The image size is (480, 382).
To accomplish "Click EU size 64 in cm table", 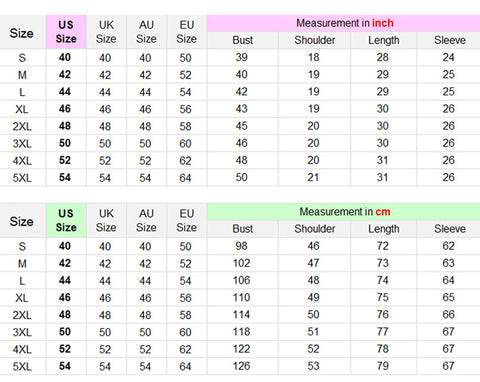I will (185, 367).
